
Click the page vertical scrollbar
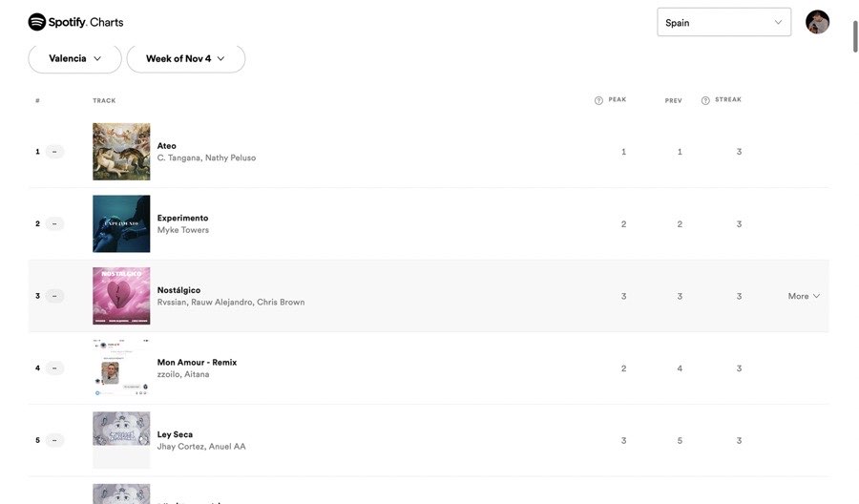854,38
